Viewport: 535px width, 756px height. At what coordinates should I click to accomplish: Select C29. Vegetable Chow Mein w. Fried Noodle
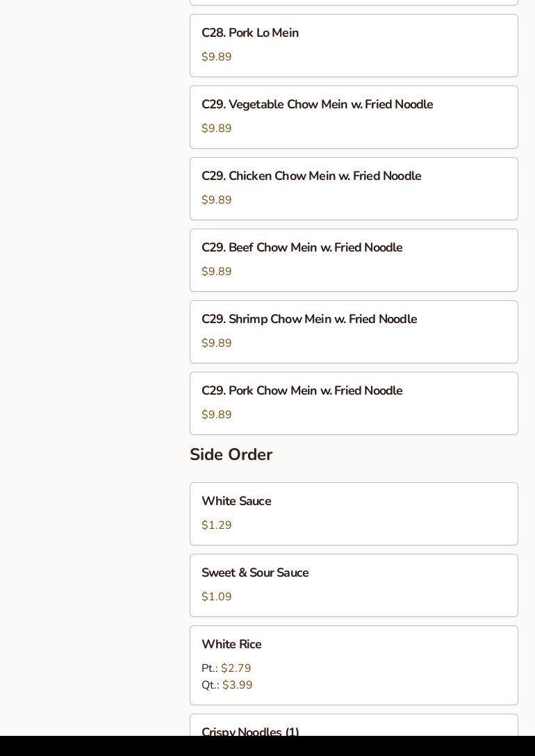317,105
